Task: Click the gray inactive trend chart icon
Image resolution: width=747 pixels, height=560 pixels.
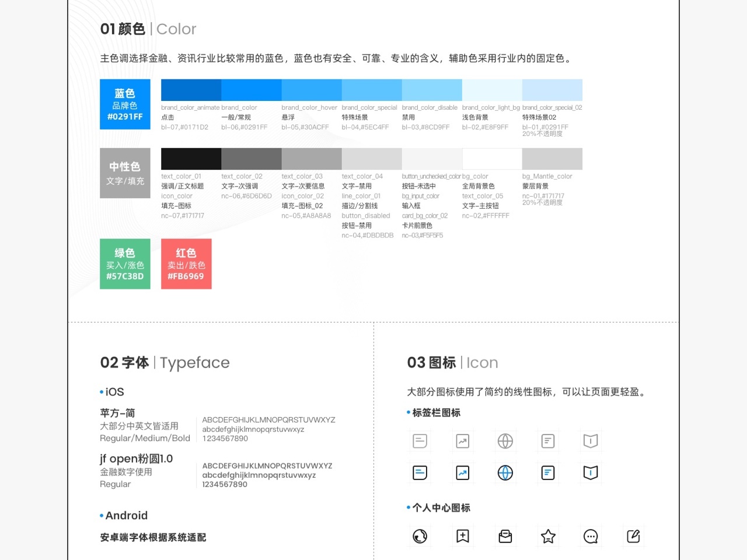Action: [x=463, y=441]
